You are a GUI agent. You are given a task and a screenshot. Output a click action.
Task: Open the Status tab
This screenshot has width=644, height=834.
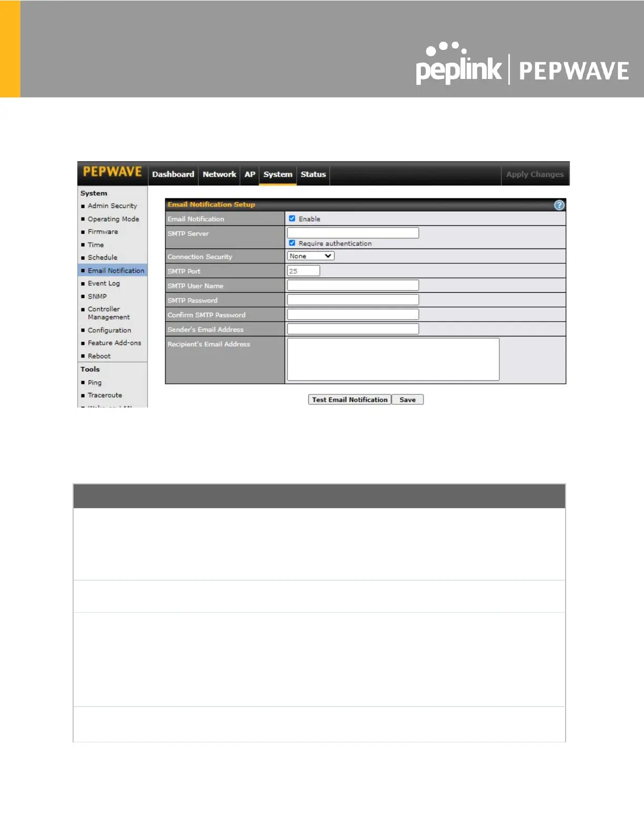(x=313, y=174)
